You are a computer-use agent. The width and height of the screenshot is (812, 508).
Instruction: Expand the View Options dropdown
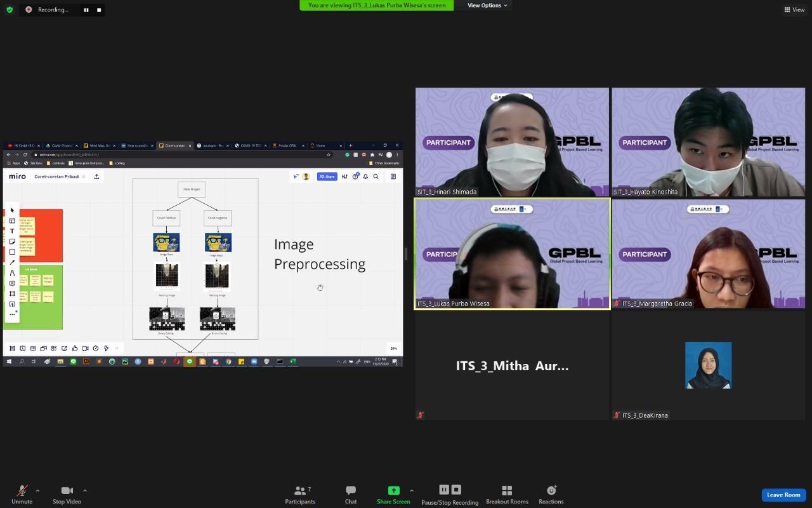487,5
